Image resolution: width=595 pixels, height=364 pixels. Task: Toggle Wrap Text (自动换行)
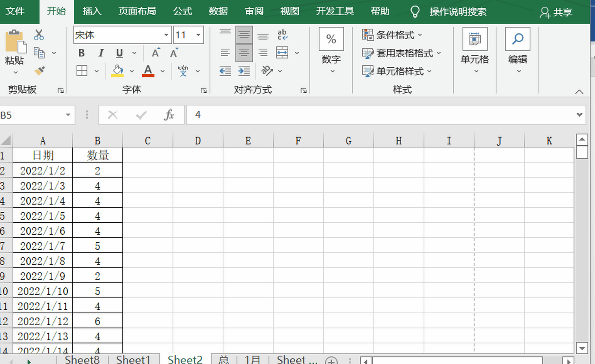coord(282,35)
